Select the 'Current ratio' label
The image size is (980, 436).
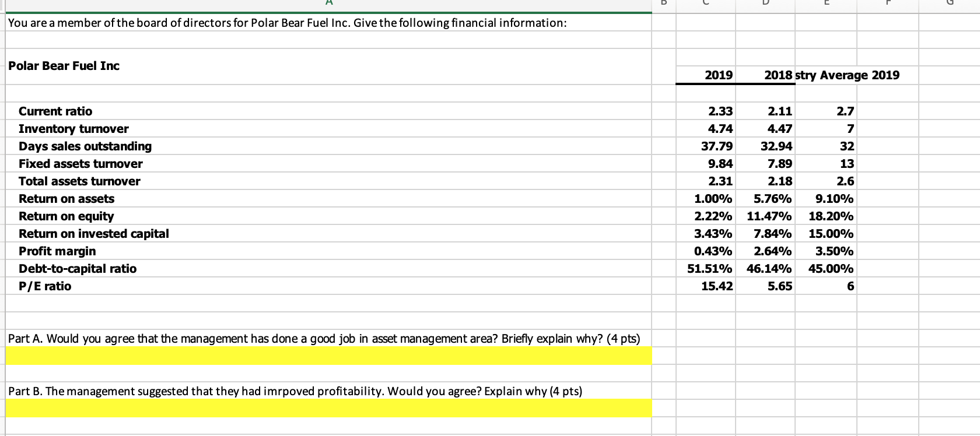coord(55,111)
